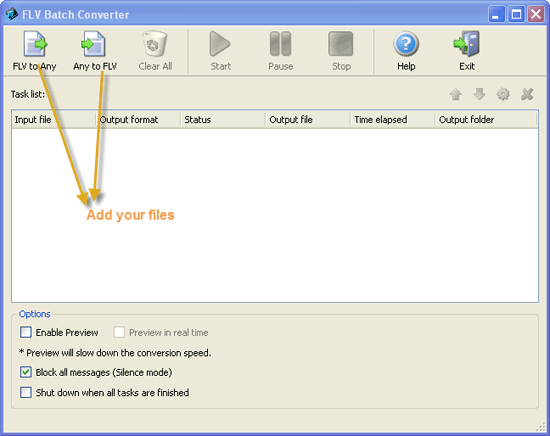550x436 pixels.
Task: Enable the Preview checkbox
Action: tap(26, 332)
